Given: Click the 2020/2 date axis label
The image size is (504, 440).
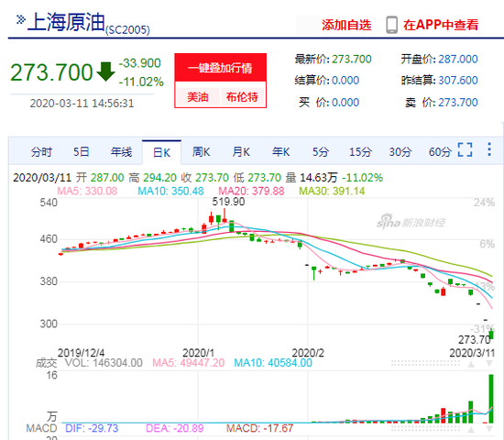Looking at the screenshot, I should pos(308,353).
